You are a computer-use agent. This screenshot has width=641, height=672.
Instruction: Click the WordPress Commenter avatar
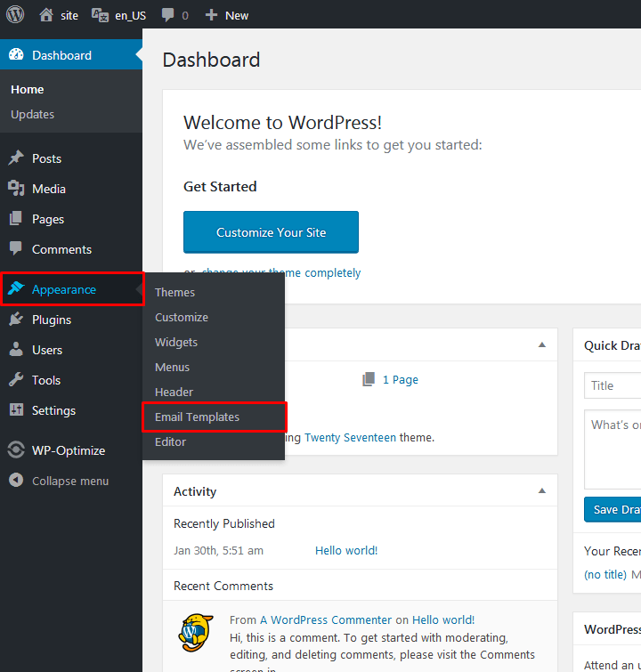click(x=196, y=633)
